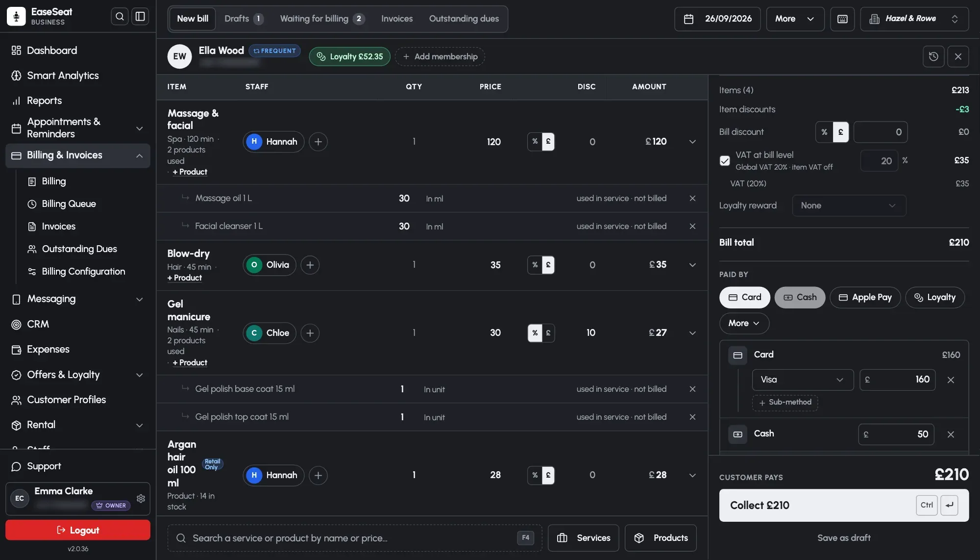This screenshot has height=560, width=980.
Task: Set Argan hair oil discount to percent
Action: [535, 475]
